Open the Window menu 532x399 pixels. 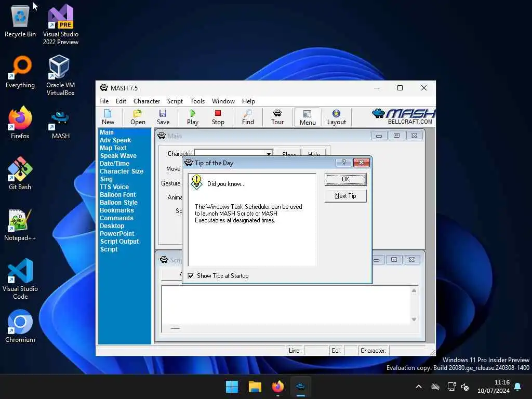click(x=223, y=101)
